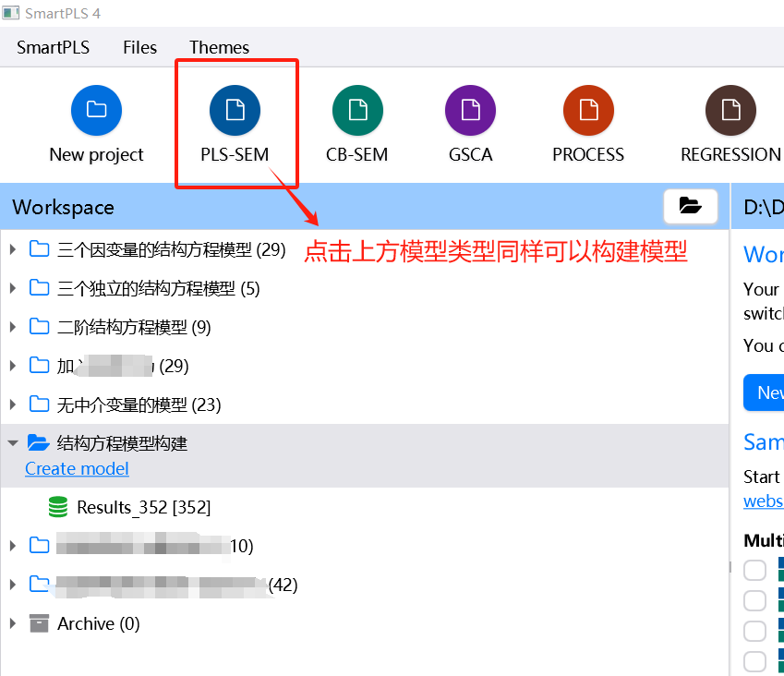Screen dimensions: 784x676
Task: Check the third checkbox under Multi section
Action: click(755, 631)
